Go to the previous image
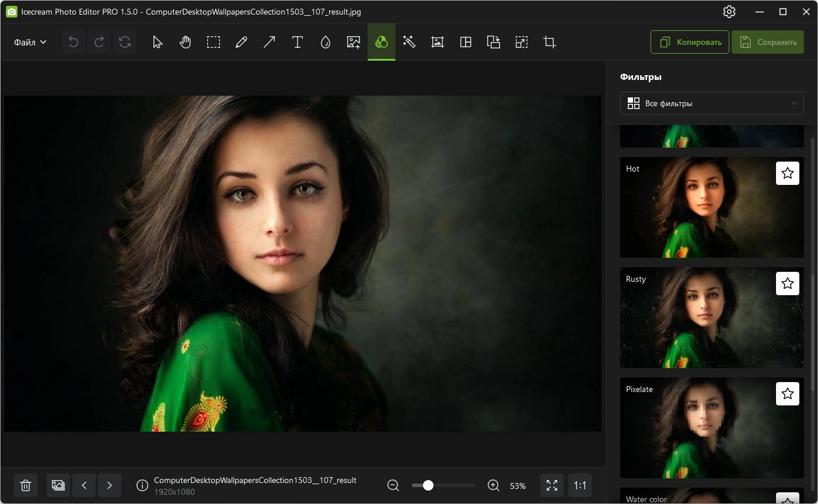Screen dimensions: 818x504 (x=84, y=485)
